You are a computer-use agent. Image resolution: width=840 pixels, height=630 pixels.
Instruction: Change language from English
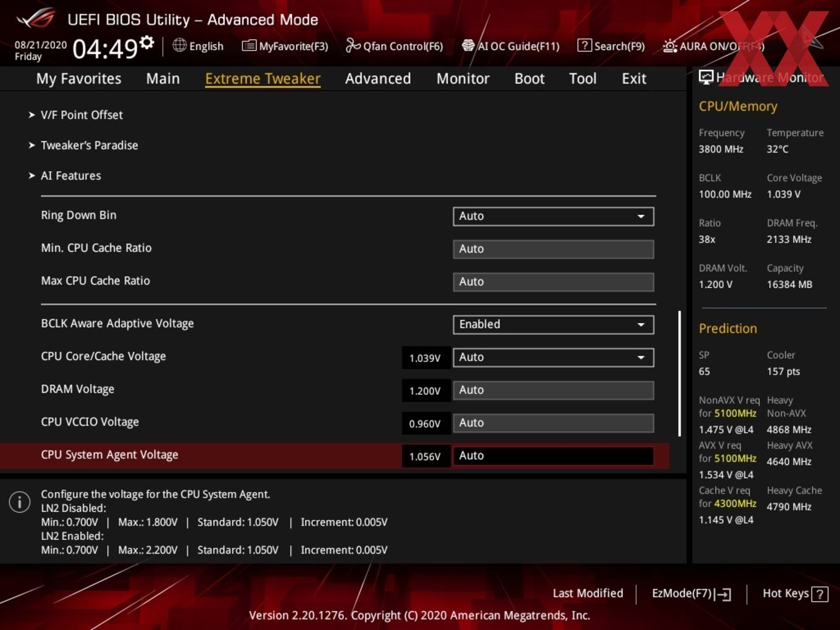pyautogui.click(x=206, y=46)
